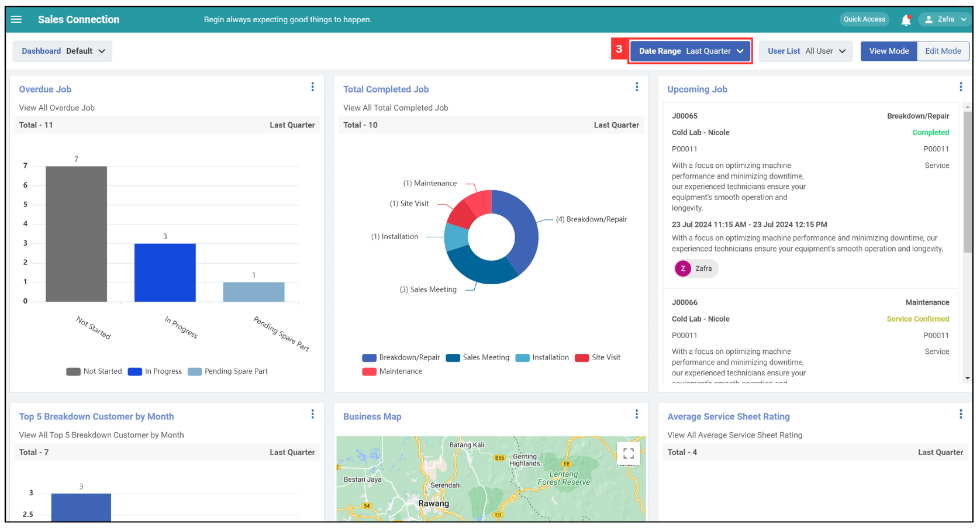Open Overdue Job widget options menu

pyautogui.click(x=313, y=87)
